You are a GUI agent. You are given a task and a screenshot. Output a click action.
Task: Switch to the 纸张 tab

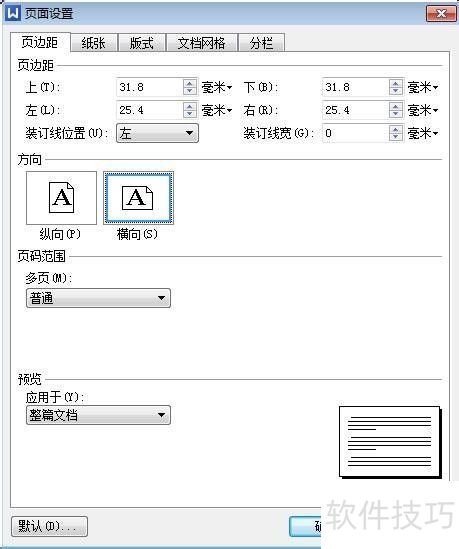(93, 43)
